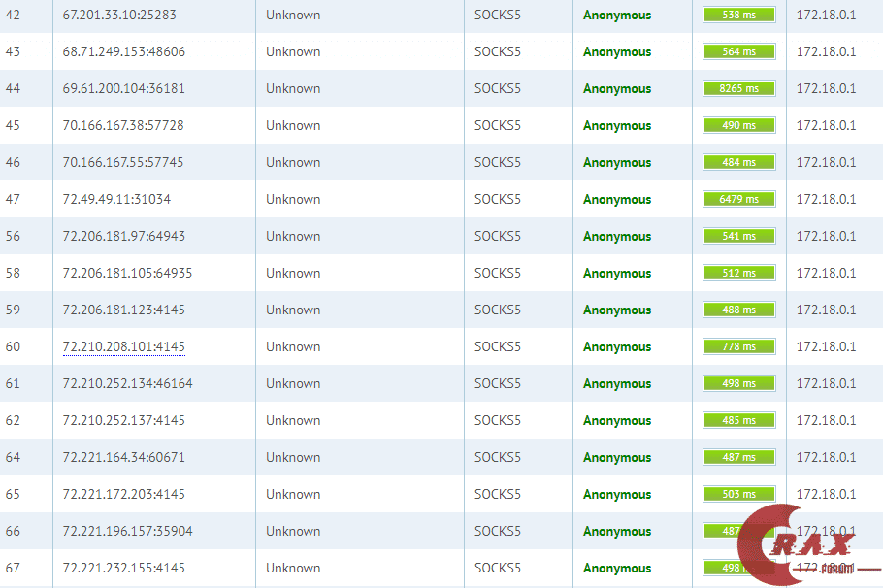Select proxy address 72.210.252.137:4145

[124, 421]
